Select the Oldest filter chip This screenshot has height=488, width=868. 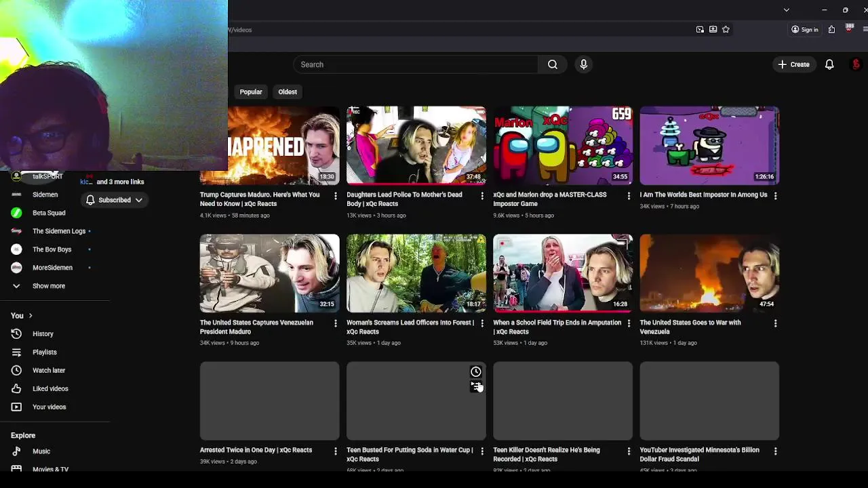coord(288,91)
